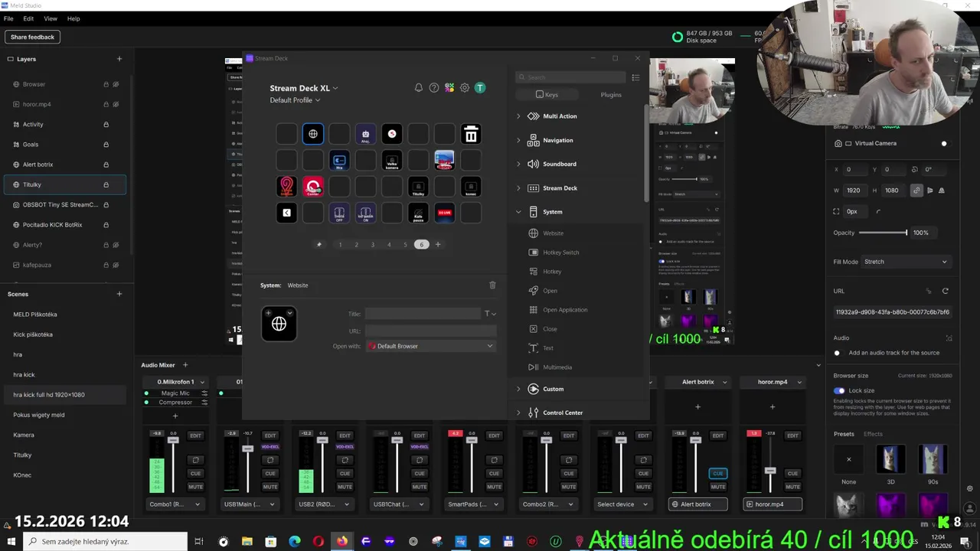
Task: Add a new scene in Scenes panel
Action: 119,294
